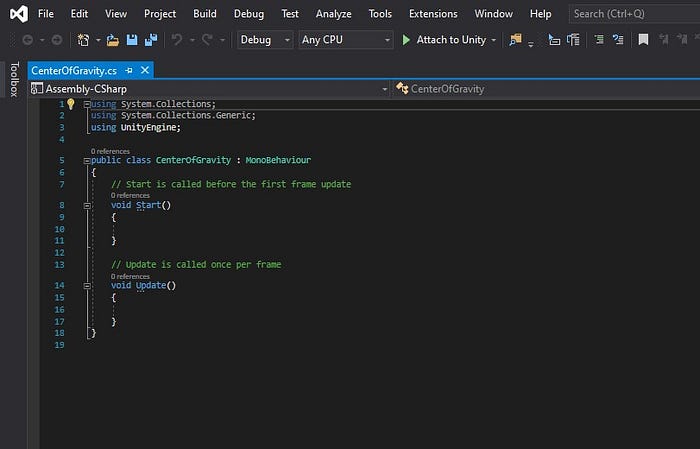The width and height of the screenshot is (700, 449).
Task: Open the Any CPU platform dropdown
Action: tap(346, 40)
